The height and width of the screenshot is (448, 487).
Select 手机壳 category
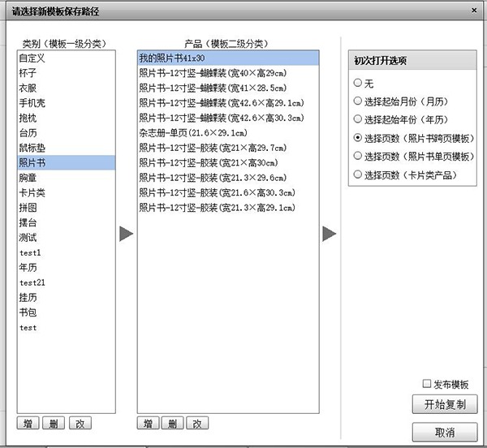tap(67, 103)
